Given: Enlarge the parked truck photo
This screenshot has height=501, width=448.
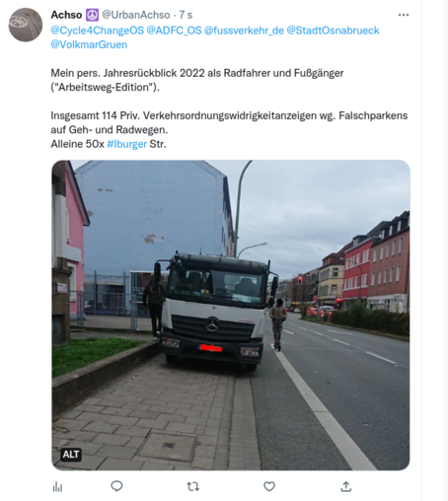Looking at the screenshot, I should [x=231, y=315].
